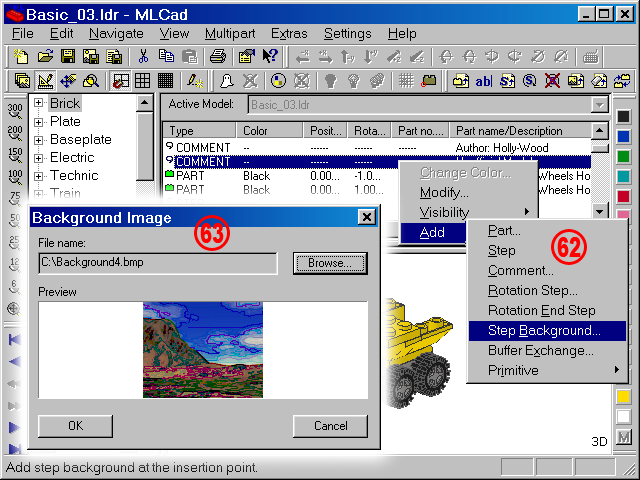Click the parts tree scroll-up arrow
The image size is (640, 480).
(x=144, y=103)
